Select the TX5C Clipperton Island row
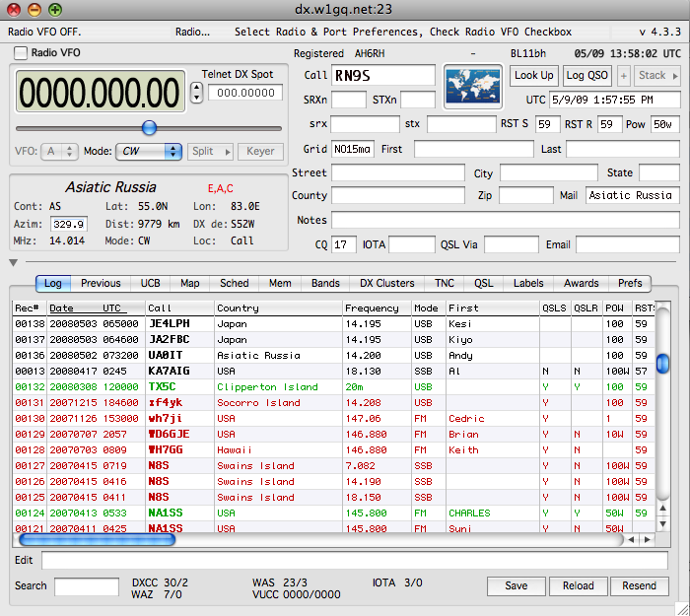The height and width of the screenshot is (616, 690). pos(333,386)
